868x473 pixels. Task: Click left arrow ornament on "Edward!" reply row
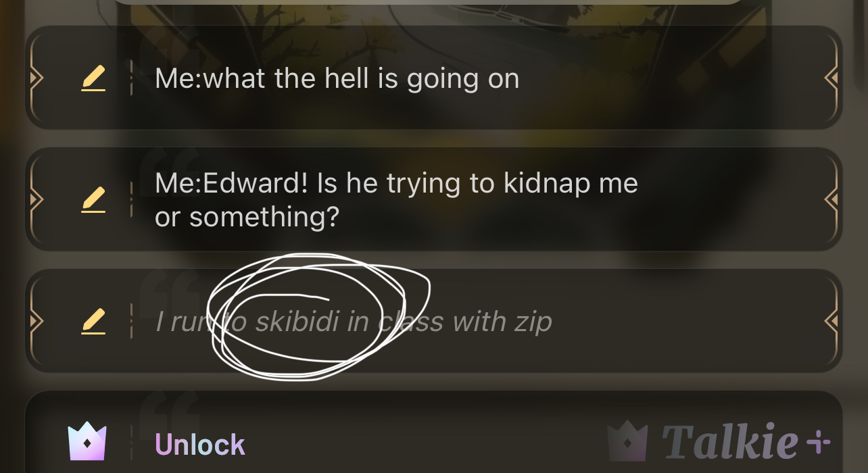click(37, 199)
